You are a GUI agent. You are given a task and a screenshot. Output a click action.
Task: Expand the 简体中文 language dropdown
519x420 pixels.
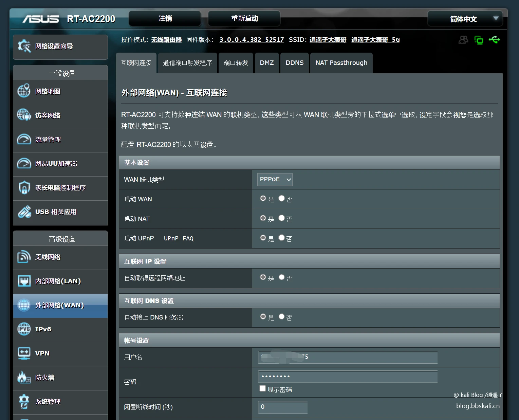[x=464, y=19]
